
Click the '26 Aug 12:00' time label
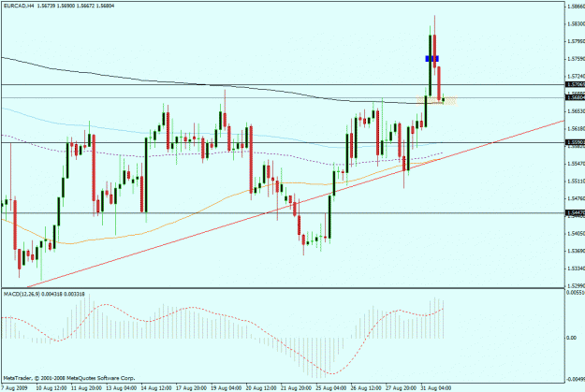pyautogui.click(x=366, y=388)
